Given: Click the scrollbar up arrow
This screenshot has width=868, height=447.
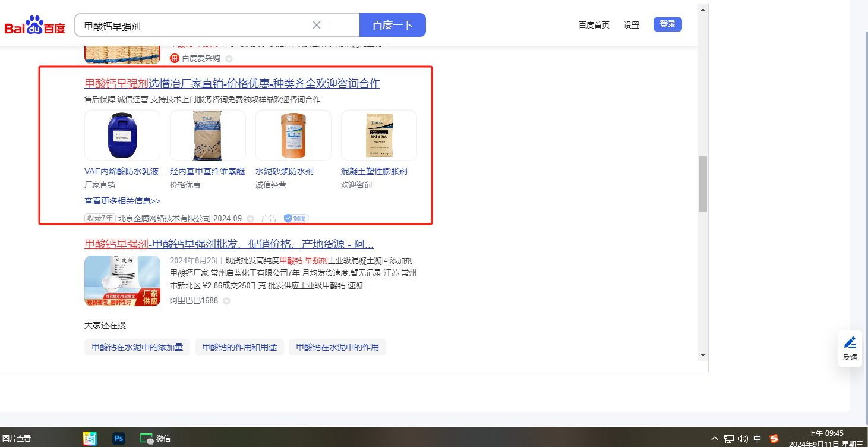Looking at the screenshot, I should click(703, 10).
